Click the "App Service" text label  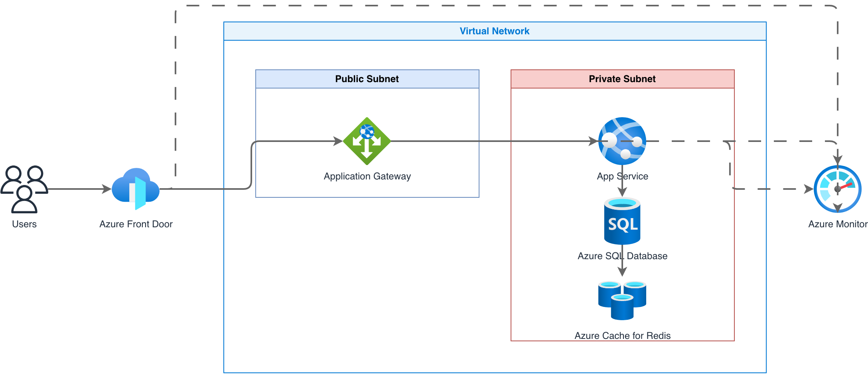[x=623, y=176]
